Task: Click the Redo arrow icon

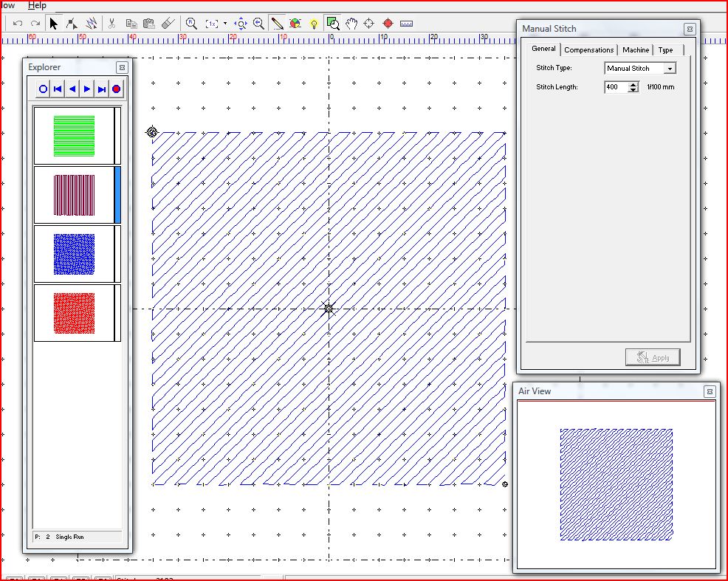Action: pyautogui.click(x=35, y=23)
